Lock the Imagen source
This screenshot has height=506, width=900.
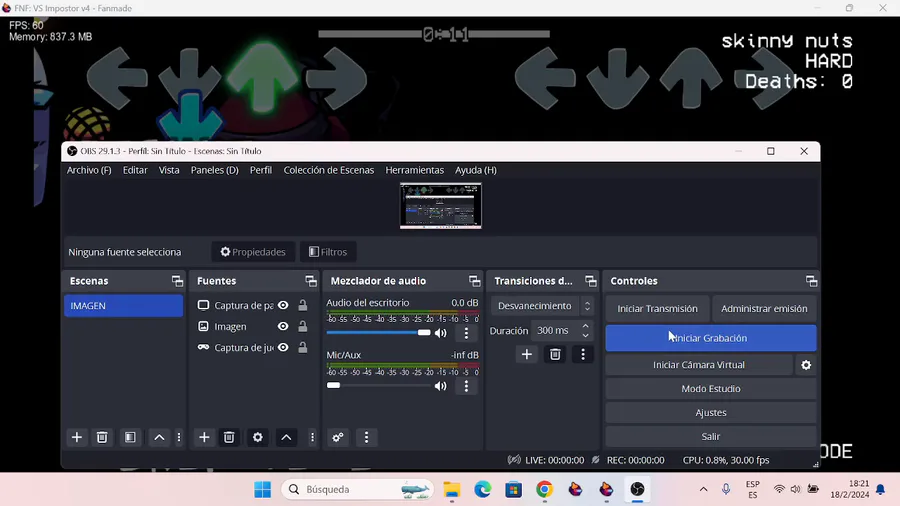click(302, 326)
